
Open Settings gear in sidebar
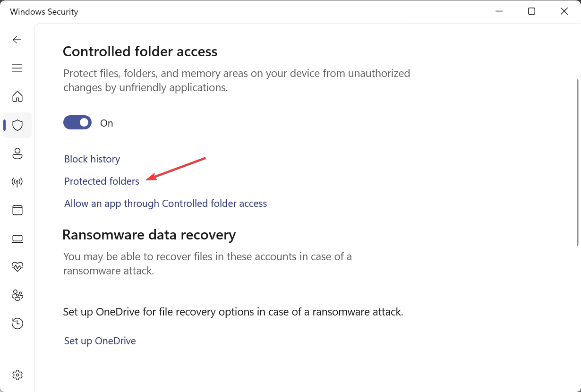pyautogui.click(x=17, y=375)
